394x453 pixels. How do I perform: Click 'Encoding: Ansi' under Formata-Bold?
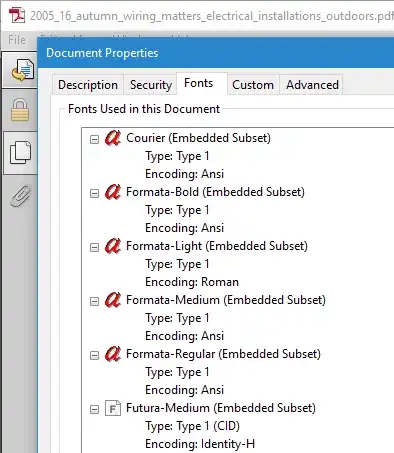184,228
